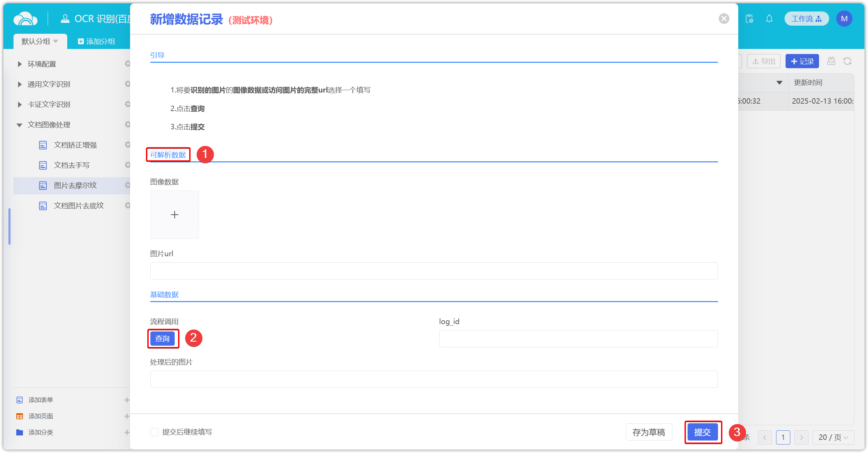Expand the 卡证文字识别 tree node
This screenshot has width=868, height=453.
point(20,105)
